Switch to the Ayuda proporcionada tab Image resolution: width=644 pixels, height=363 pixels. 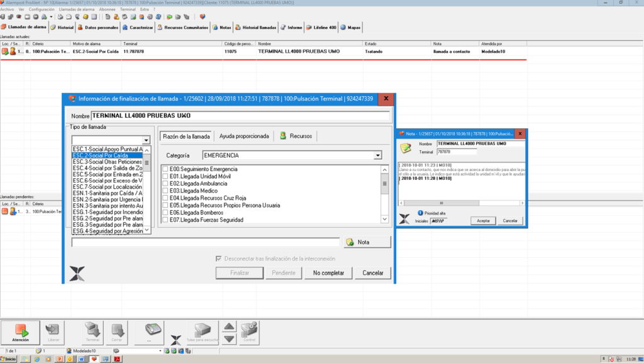(x=244, y=136)
